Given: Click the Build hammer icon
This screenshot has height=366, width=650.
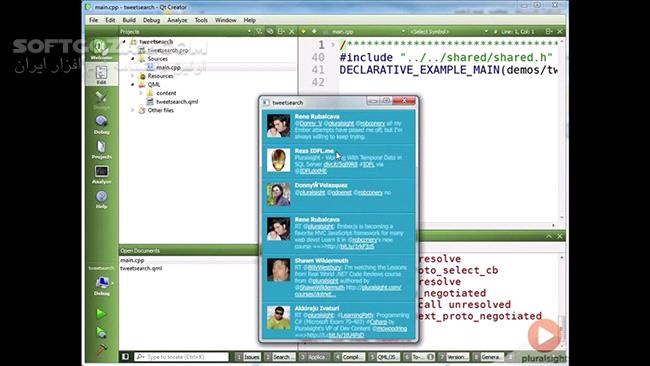Looking at the screenshot, I should pyautogui.click(x=101, y=350).
